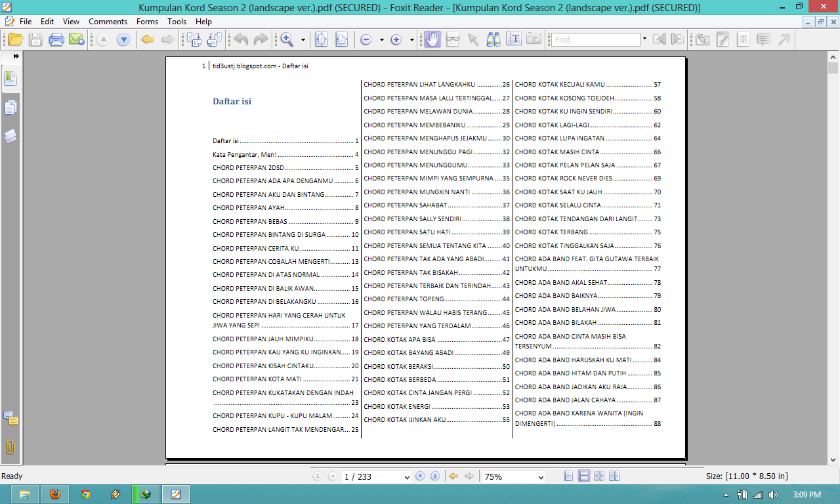Open the page number dropdown 1 / 233
Viewport: 840px width, 504px height.
point(406,477)
